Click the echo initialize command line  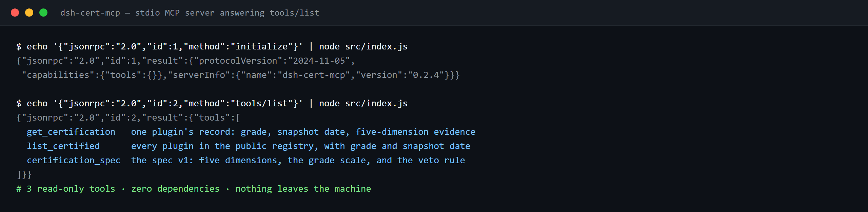pos(212,46)
